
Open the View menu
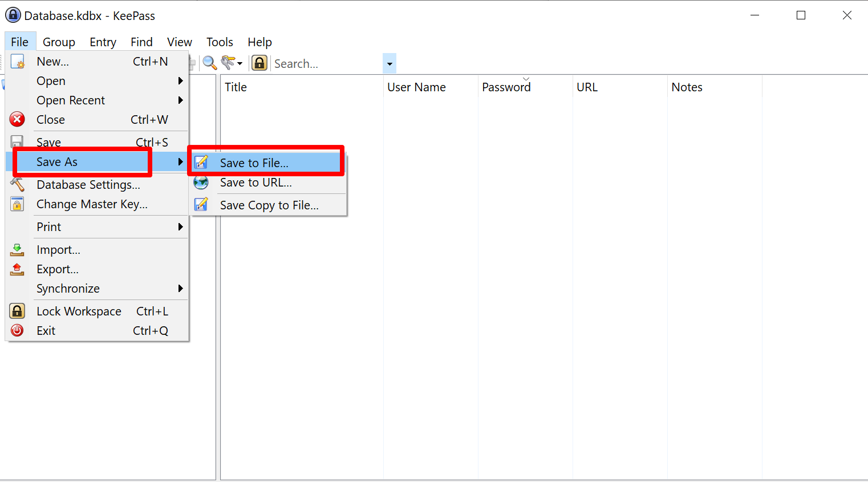(180, 42)
